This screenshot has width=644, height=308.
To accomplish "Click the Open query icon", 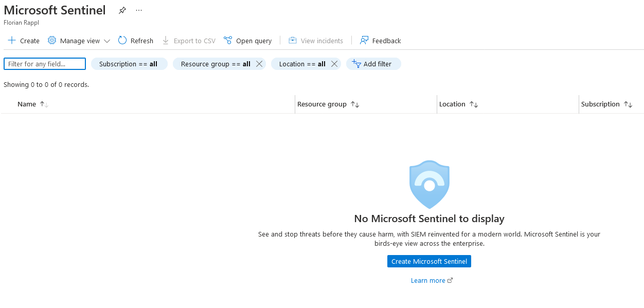I will click(x=228, y=41).
